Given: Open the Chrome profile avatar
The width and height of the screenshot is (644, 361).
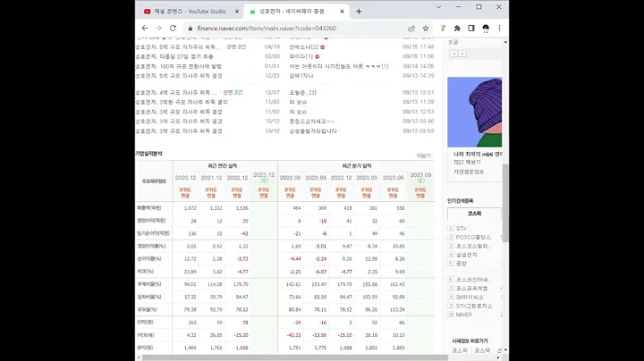Looking at the screenshot, I should 486,29.
